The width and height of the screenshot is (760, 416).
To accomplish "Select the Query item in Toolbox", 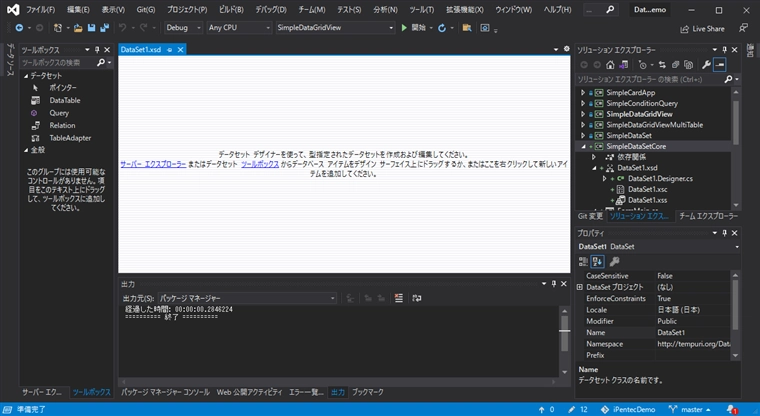I will [59, 113].
